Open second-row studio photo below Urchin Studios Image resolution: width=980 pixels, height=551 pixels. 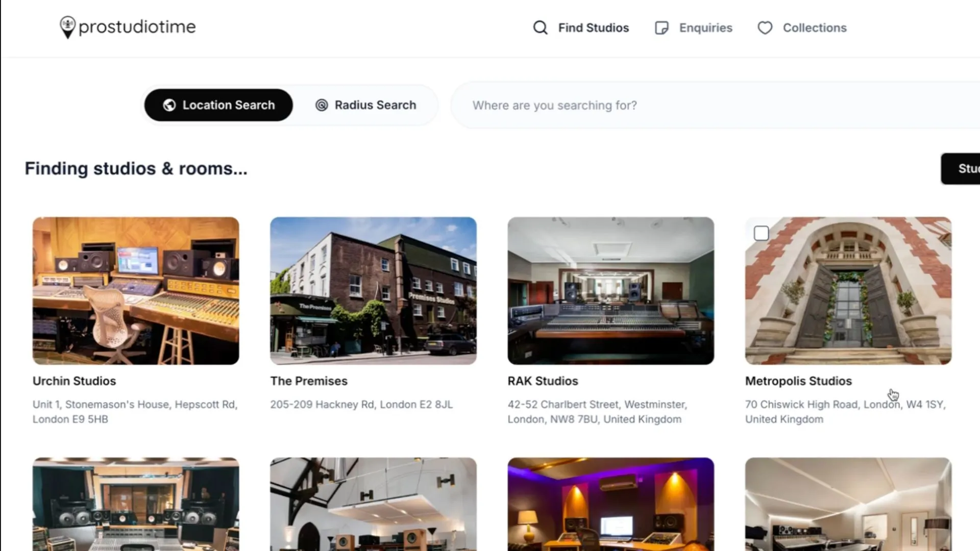(x=136, y=504)
